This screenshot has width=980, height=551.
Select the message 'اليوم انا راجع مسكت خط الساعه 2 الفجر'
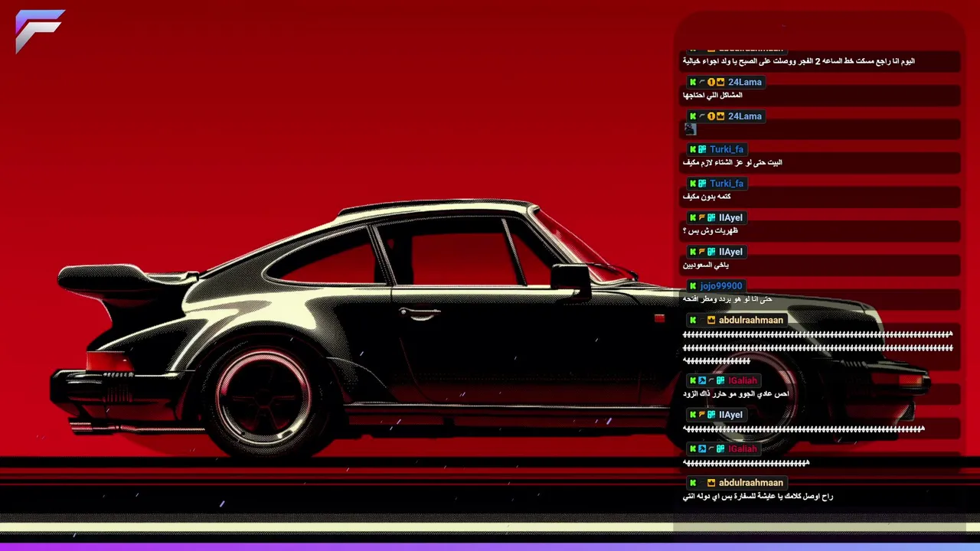(x=799, y=61)
